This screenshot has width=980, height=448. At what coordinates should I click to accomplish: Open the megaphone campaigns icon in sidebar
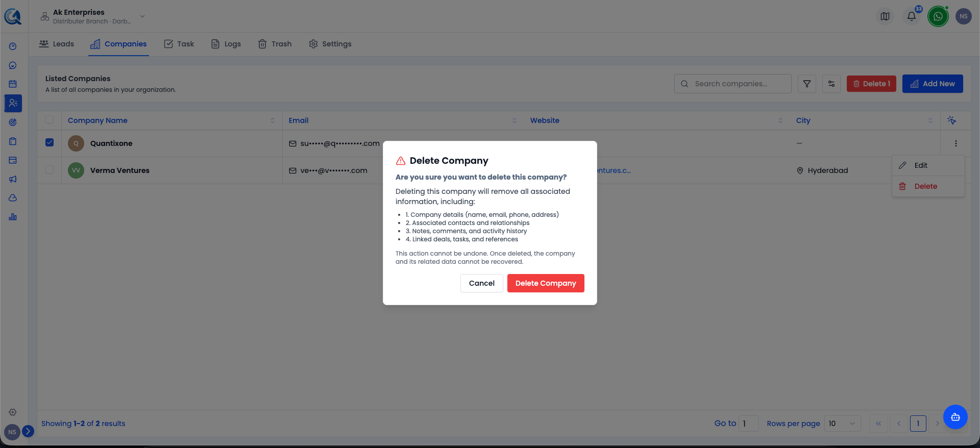[13, 179]
